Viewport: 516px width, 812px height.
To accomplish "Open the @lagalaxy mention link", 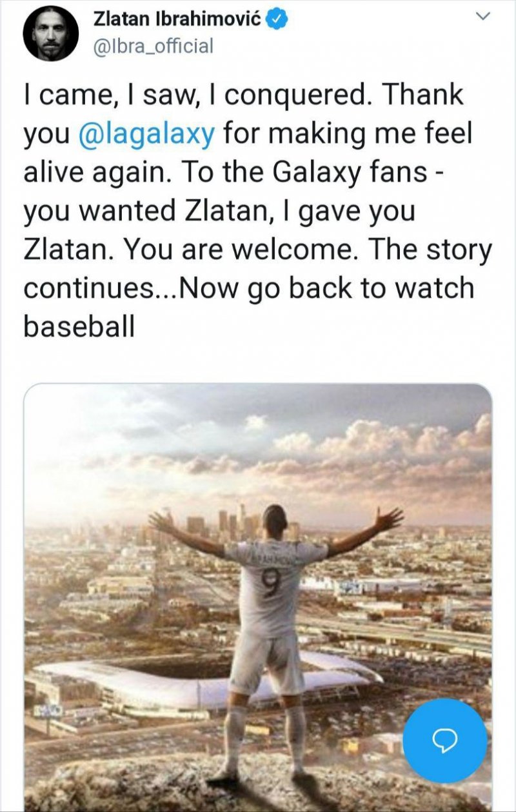I will [x=146, y=135].
